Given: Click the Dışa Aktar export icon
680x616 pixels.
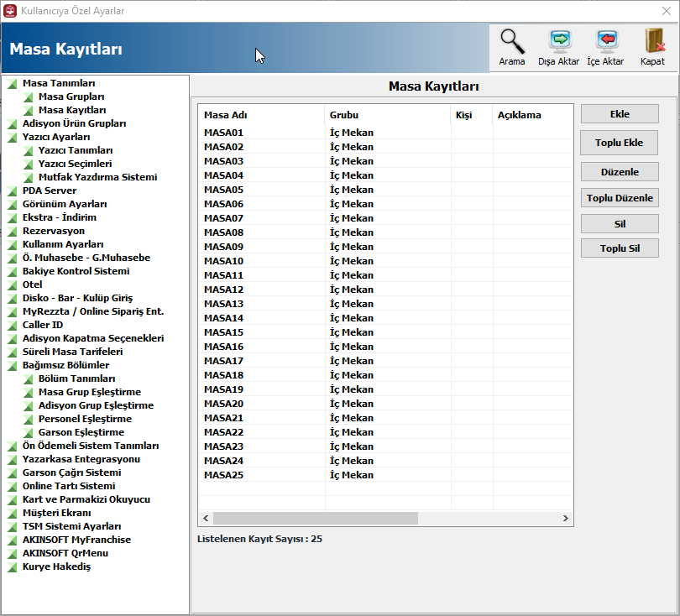Looking at the screenshot, I should point(560,42).
